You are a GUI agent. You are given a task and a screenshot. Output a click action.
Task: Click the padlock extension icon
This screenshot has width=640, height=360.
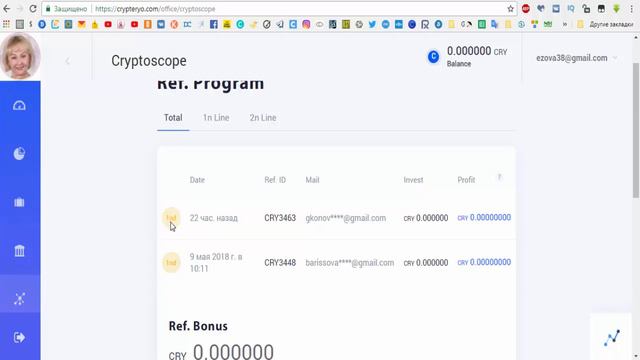point(586,9)
